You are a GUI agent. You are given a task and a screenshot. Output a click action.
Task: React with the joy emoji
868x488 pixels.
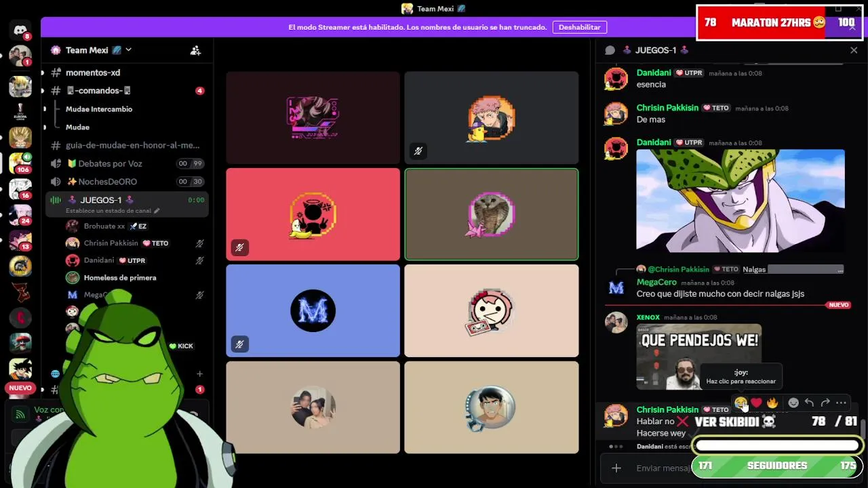pyautogui.click(x=741, y=403)
